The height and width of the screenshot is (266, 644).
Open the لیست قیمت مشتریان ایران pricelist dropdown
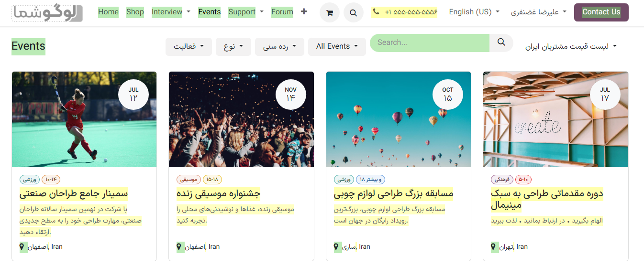(571, 46)
